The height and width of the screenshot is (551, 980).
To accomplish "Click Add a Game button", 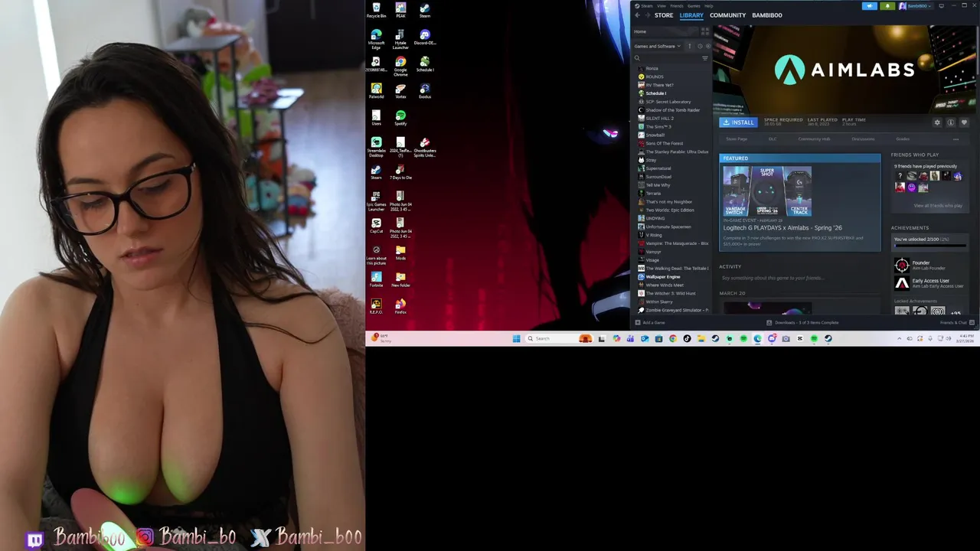I will [650, 323].
